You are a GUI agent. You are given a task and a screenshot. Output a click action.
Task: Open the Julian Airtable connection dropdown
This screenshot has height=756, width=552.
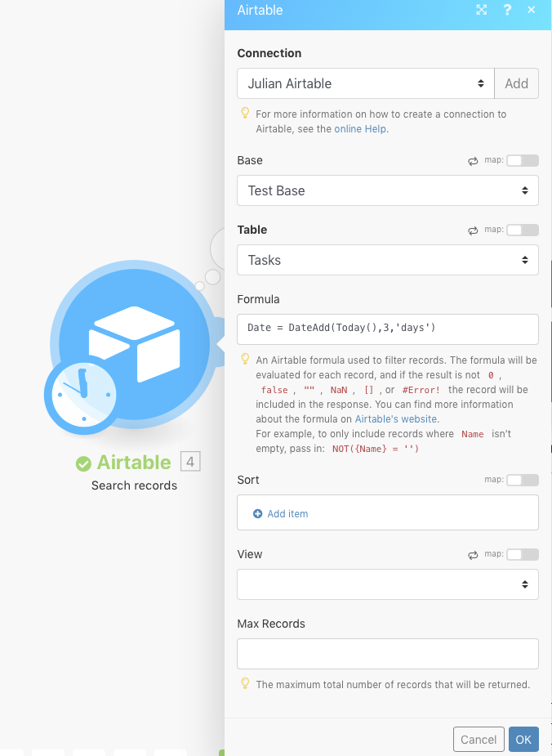(x=366, y=83)
